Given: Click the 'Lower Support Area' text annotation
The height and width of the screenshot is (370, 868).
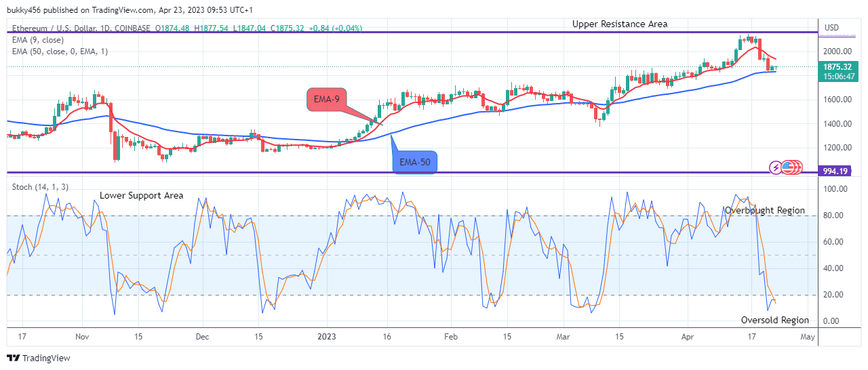Looking at the screenshot, I should point(142,195).
